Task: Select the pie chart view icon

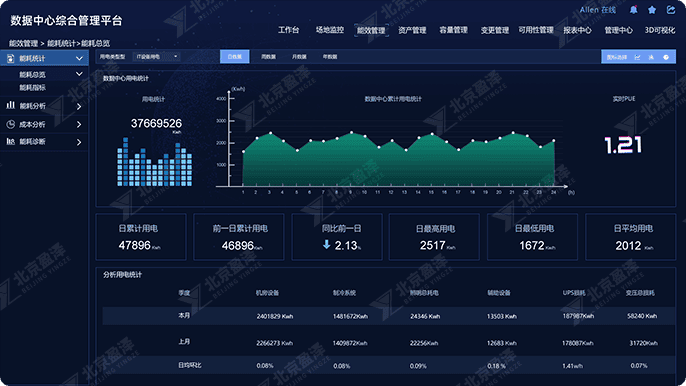Action: [666, 57]
